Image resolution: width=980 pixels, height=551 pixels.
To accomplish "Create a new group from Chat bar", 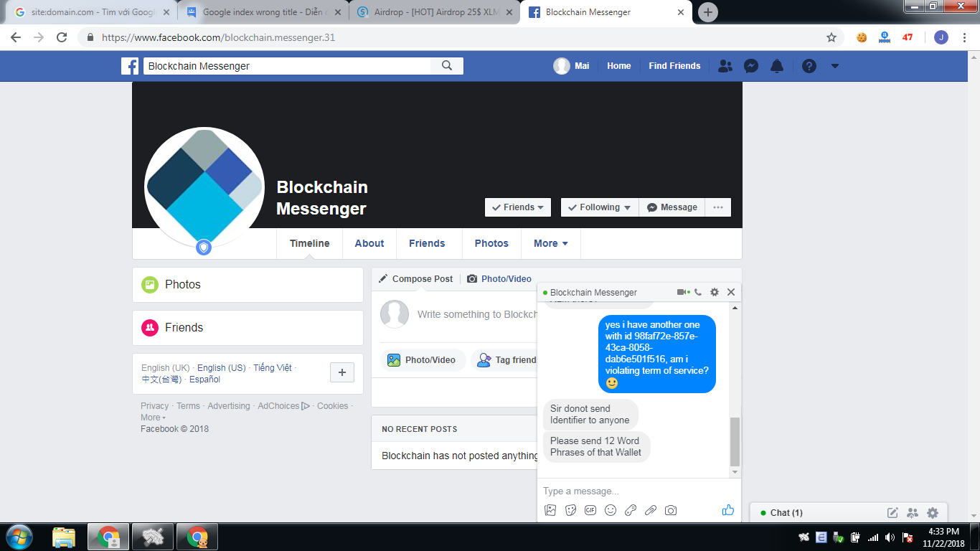I will (913, 513).
